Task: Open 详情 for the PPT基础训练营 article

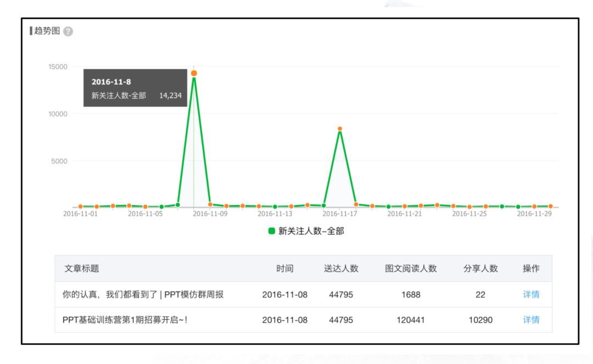Action: pos(531,320)
